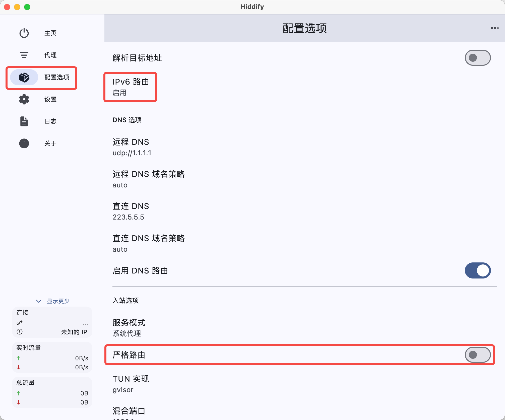
Task: Click the download arrow in 总流量
Action: [x=19, y=402]
